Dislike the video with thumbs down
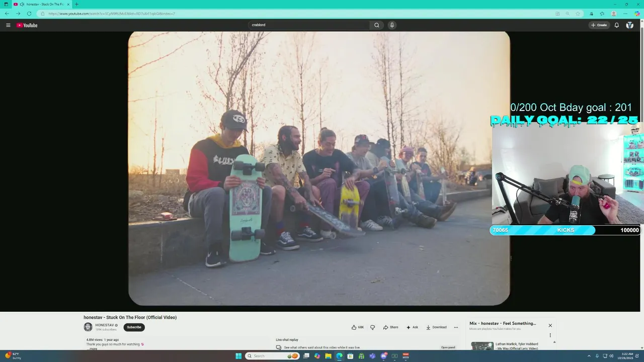 pyautogui.click(x=372, y=327)
